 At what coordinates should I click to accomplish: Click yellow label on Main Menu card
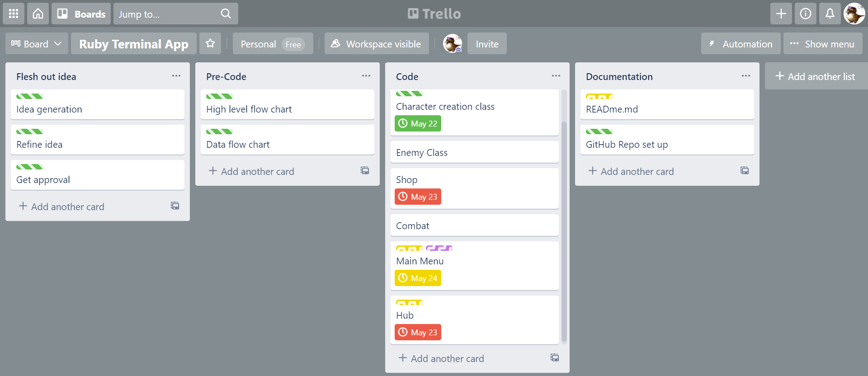click(x=410, y=248)
